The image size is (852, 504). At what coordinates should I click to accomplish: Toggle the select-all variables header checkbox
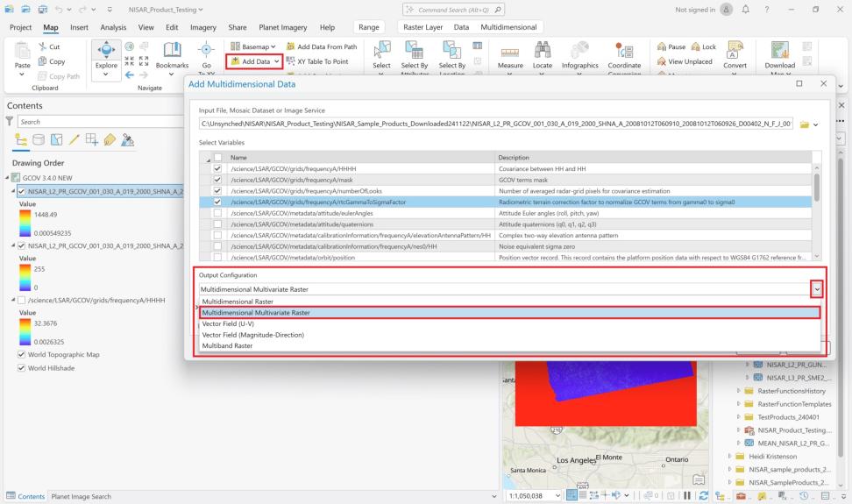pos(217,158)
